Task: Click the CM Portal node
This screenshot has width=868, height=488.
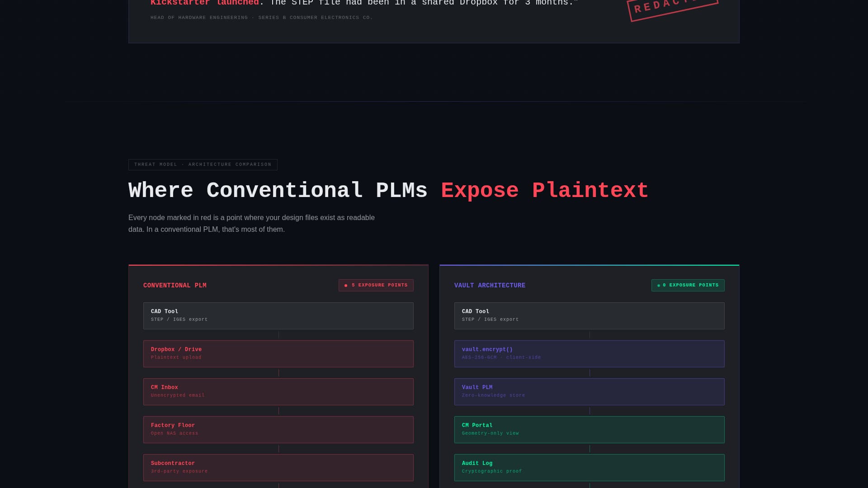Action: coord(590,430)
